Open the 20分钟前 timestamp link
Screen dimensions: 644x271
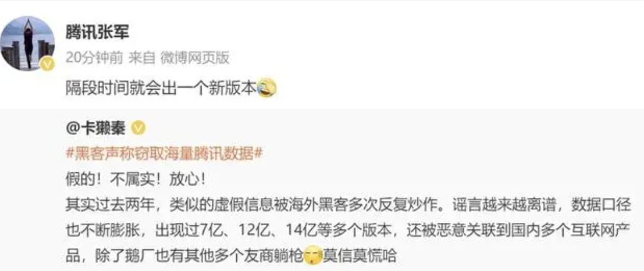click(x=94, y=59)
